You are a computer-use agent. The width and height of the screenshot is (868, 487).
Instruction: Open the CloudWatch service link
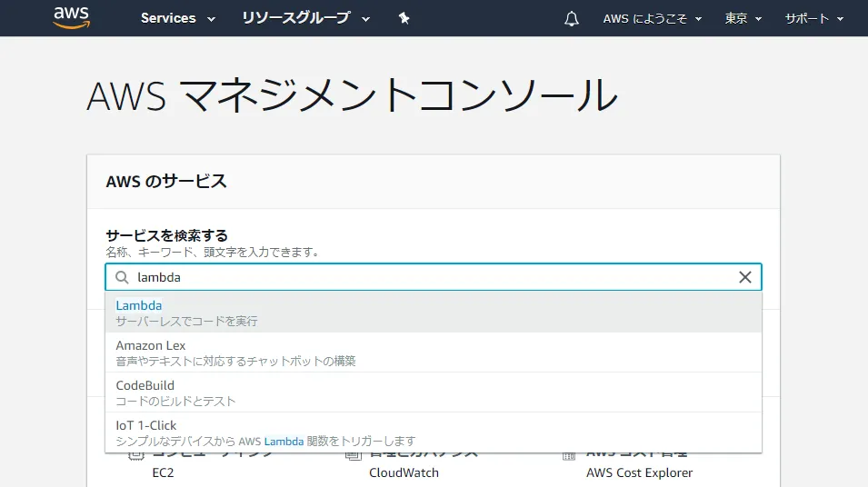pyautogui.click(x=404, y=472)
